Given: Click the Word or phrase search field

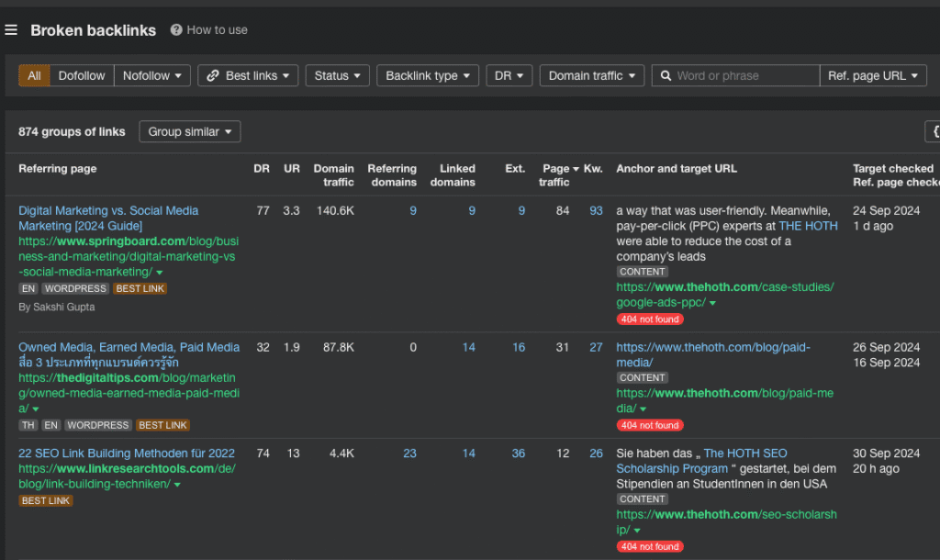Looking at the screenshot, I should 744,76.
